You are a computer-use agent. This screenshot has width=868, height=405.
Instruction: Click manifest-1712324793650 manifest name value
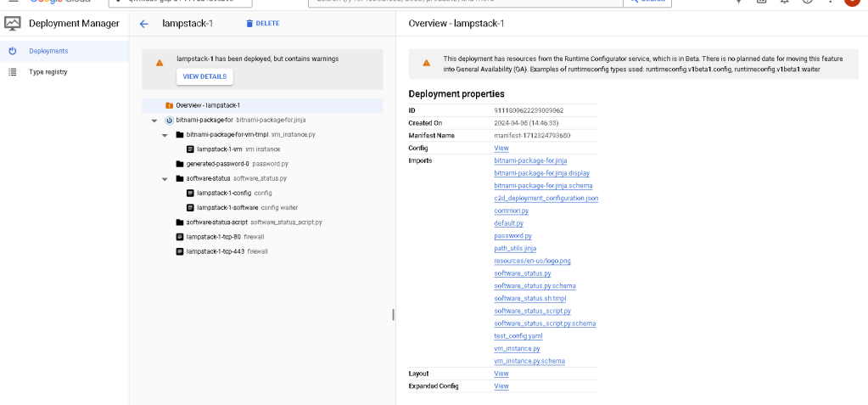(x=532, y=136)
